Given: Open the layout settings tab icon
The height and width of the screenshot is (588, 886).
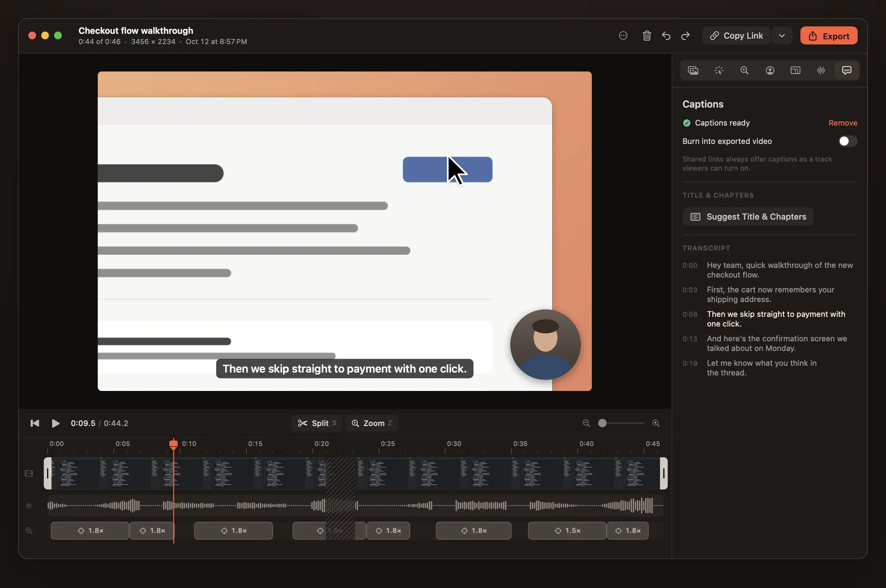Looking at the screenshot, I should (x=796, y=71).
